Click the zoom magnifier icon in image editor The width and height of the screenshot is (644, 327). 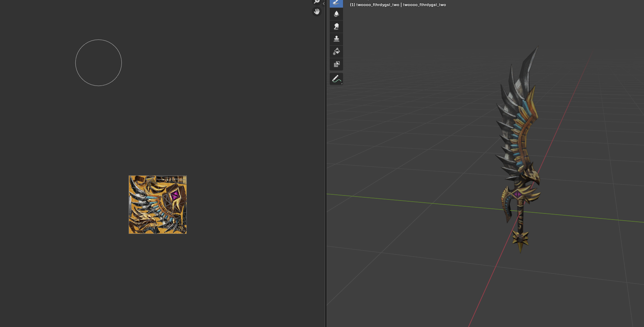tap(317, 2)
